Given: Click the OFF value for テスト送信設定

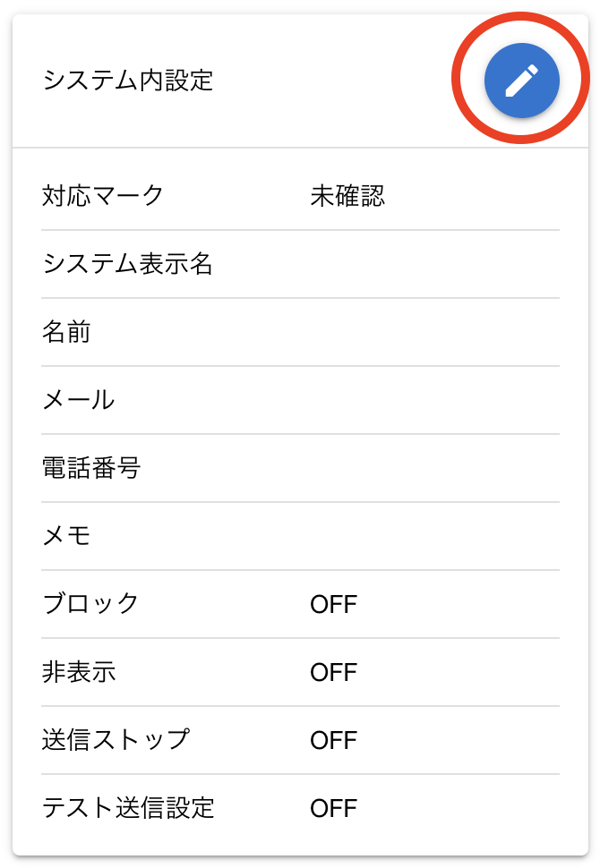Looking at the screenshot, I should 333,809.
